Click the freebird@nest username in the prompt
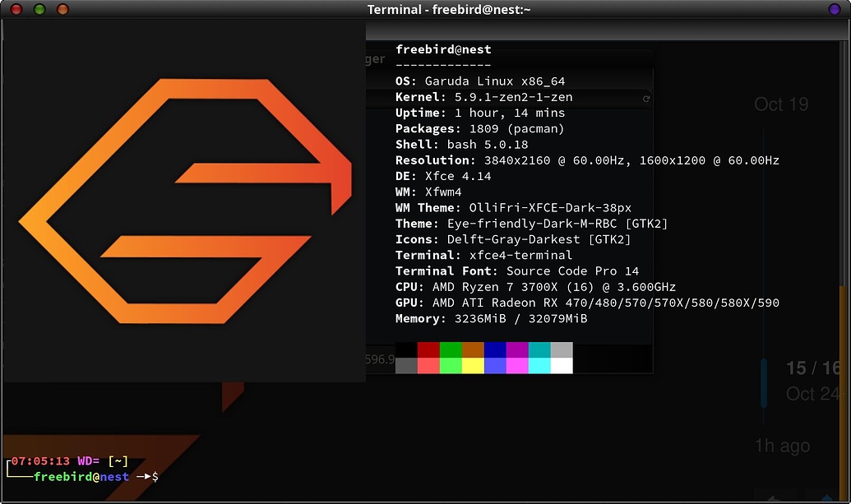Screen dimensions: 851x504 [x=81, y=477]
